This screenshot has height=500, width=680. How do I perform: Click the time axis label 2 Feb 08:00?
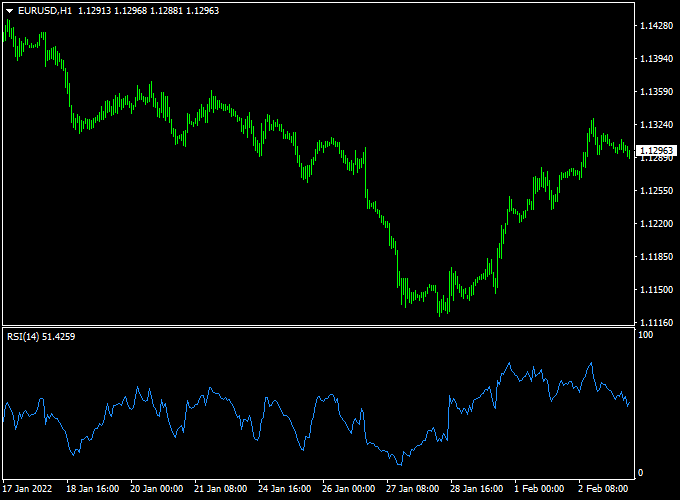click(603, 489)
